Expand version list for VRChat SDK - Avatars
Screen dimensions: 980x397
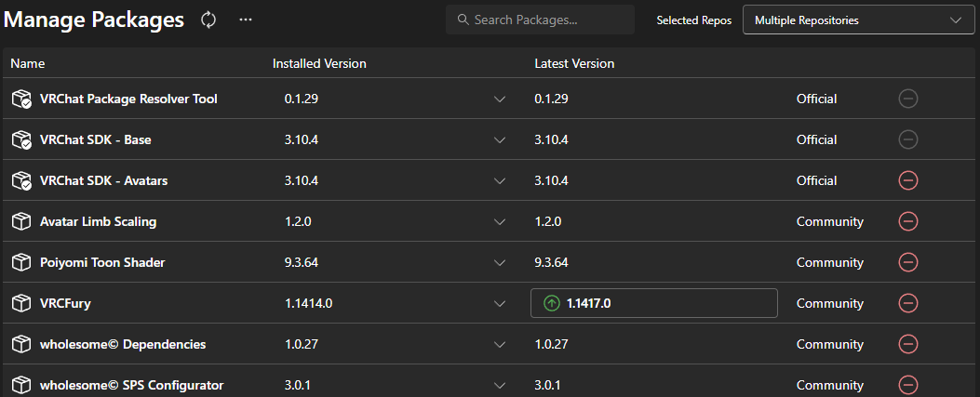coord(500,180)
